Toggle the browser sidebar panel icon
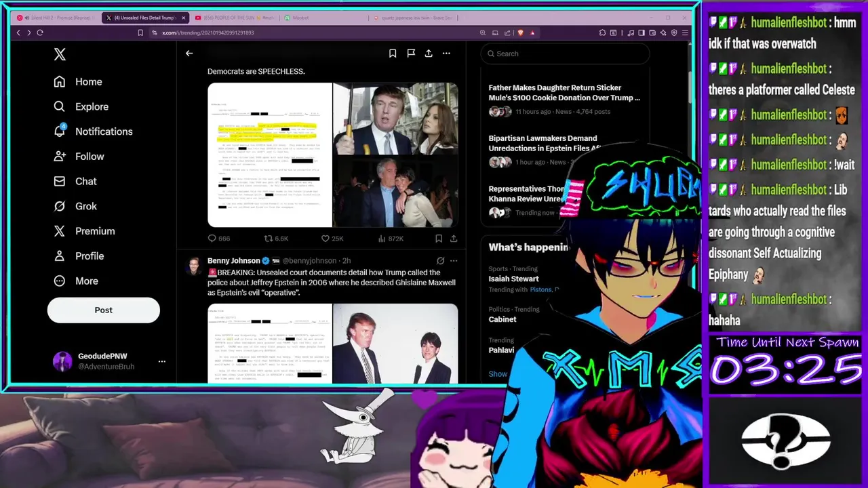The image size is (868, 488). [642, 33]
